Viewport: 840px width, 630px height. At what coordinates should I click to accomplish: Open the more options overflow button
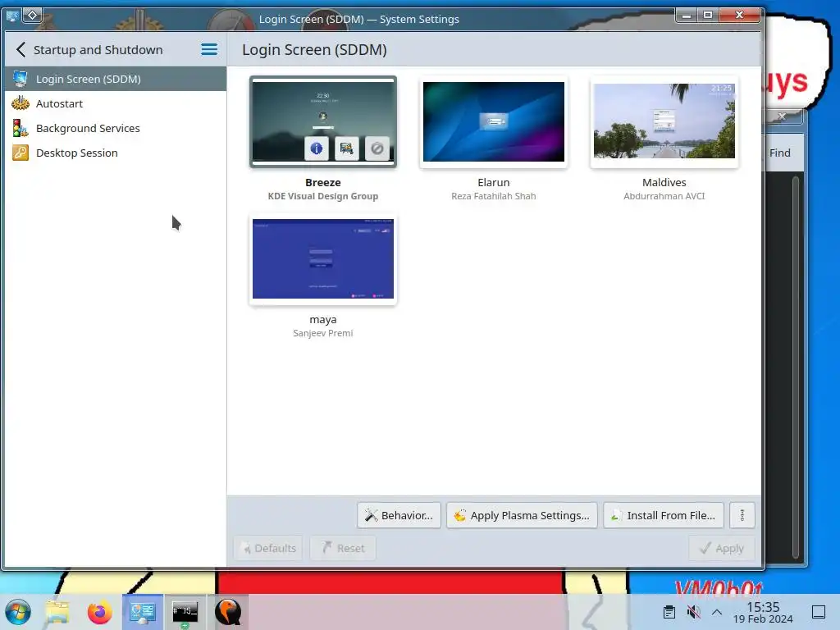[742, 515]
